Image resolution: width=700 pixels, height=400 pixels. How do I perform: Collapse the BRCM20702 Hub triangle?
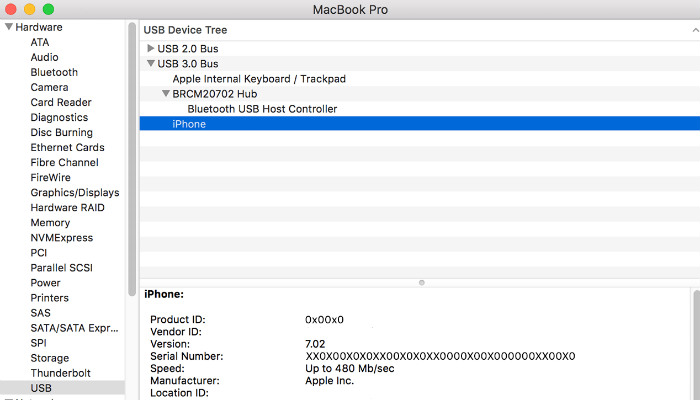tap(166, 93)
